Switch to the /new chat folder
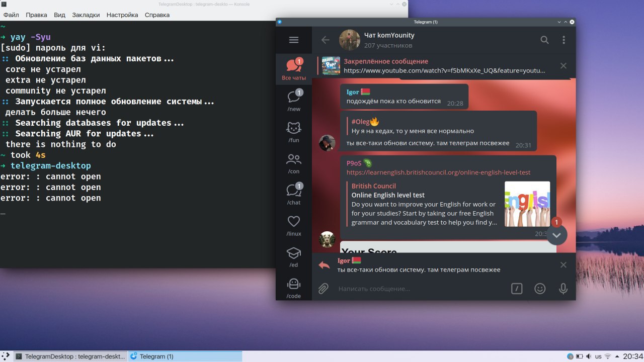The image size is (644, 362). (x=294, y=100)
